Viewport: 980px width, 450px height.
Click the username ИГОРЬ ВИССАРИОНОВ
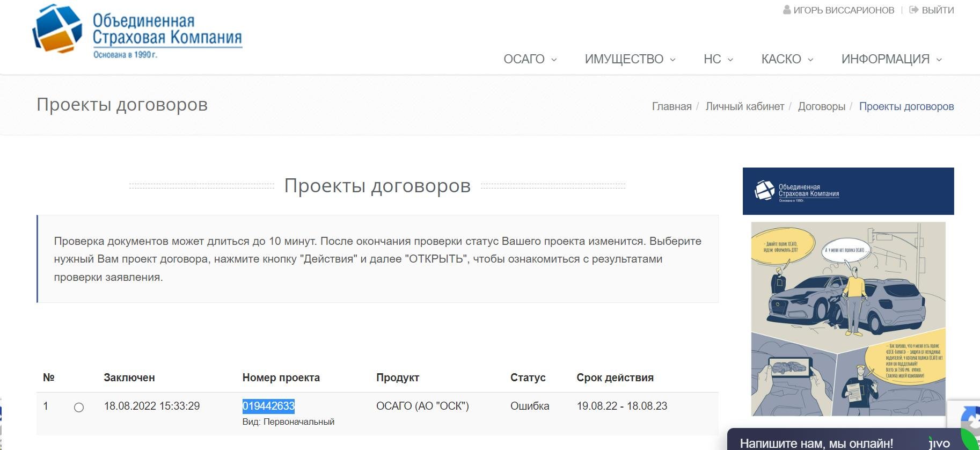pos(843,10)
